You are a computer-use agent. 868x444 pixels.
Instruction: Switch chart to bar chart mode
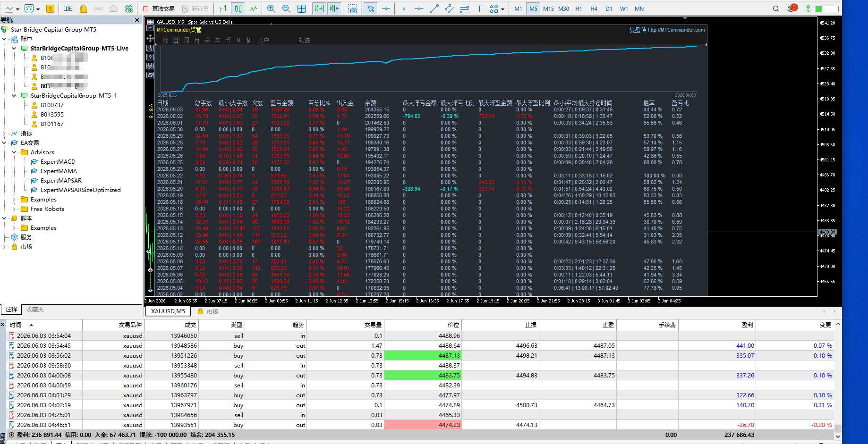[x=223, y=8]
